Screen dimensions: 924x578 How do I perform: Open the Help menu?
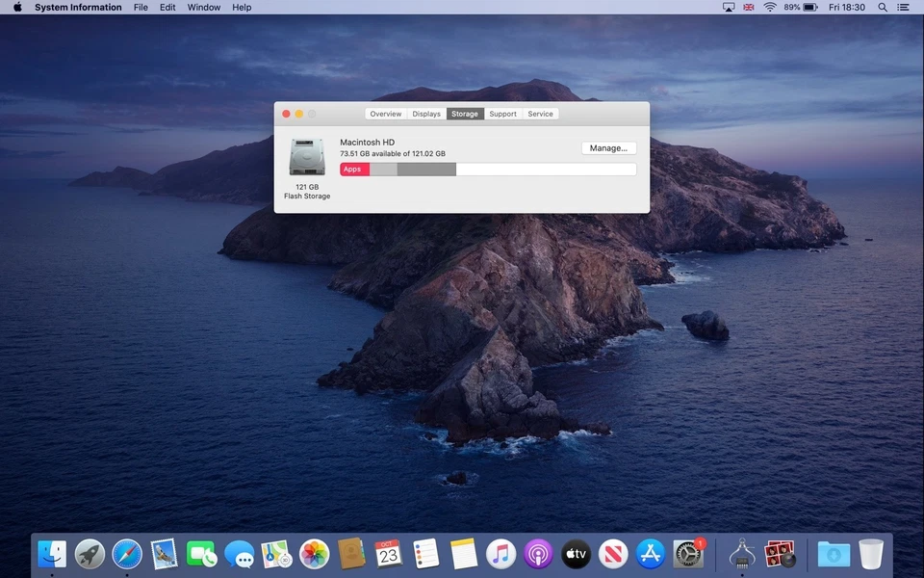(x=242, y=7)
